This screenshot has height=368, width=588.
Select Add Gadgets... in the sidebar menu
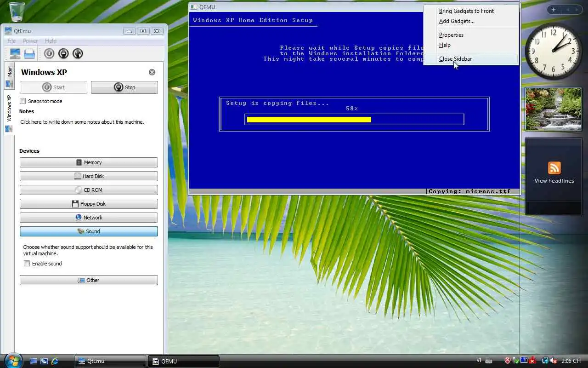coord(471,21)
